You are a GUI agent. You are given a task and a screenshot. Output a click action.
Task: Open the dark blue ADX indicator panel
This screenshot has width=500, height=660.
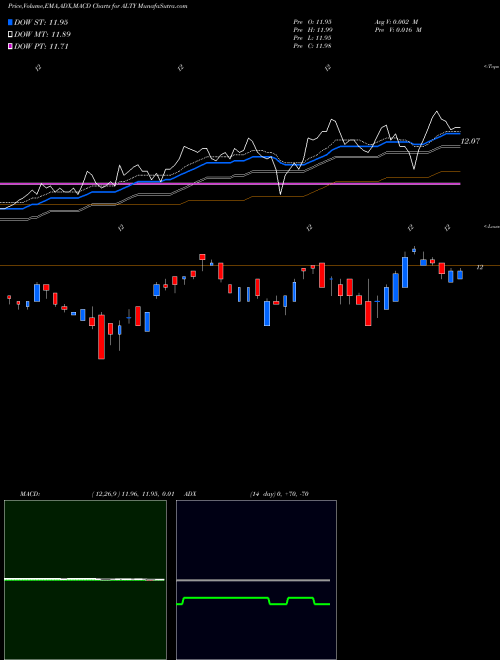tap(256, 580)
